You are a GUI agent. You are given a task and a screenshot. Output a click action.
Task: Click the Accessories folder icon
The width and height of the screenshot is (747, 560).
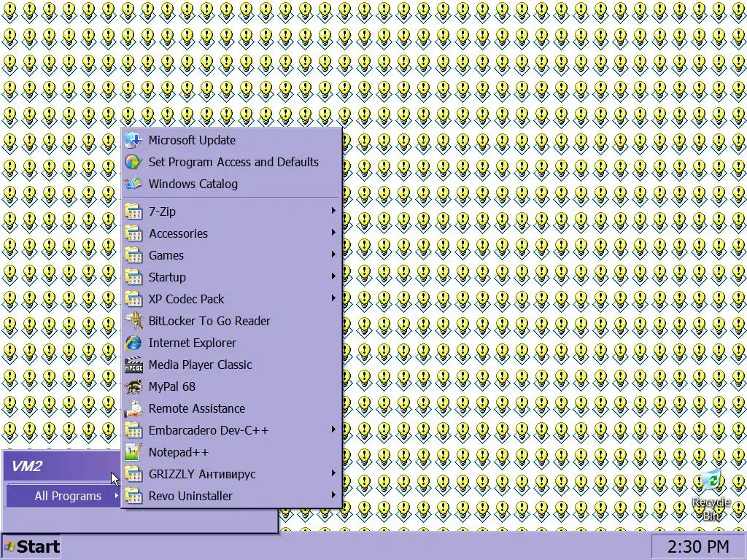tap(133, 233)
